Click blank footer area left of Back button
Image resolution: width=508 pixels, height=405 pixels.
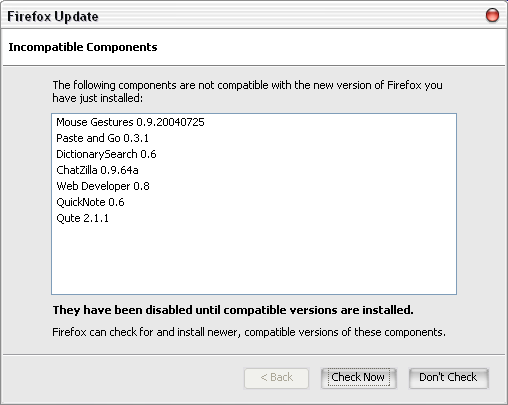tap(123, 378)
